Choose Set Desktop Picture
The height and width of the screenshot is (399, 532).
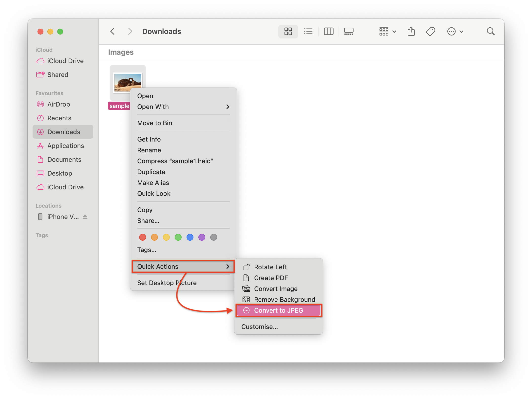tap(184, 283)
